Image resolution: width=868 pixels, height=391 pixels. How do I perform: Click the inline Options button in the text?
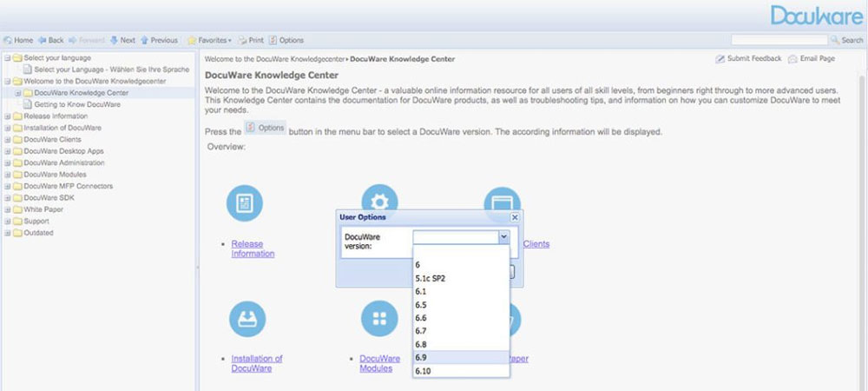pyautogui.click(x=265, y=128)
